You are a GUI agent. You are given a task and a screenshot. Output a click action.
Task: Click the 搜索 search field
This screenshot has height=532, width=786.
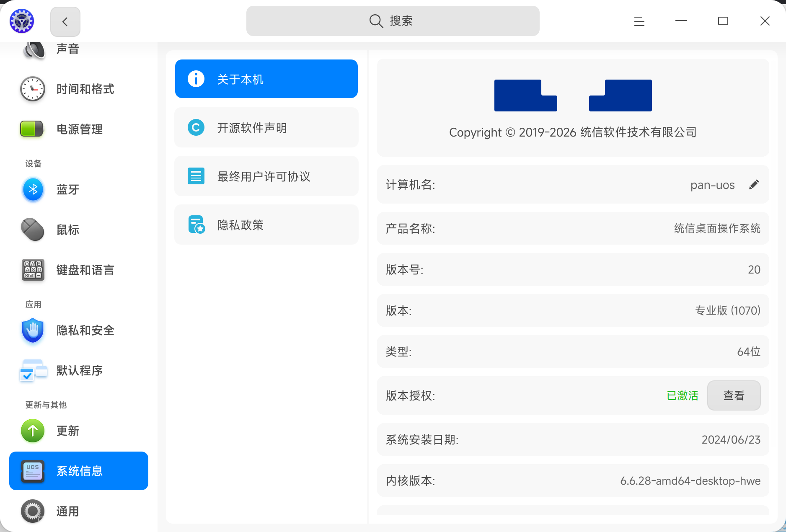(x=393, y=21)
